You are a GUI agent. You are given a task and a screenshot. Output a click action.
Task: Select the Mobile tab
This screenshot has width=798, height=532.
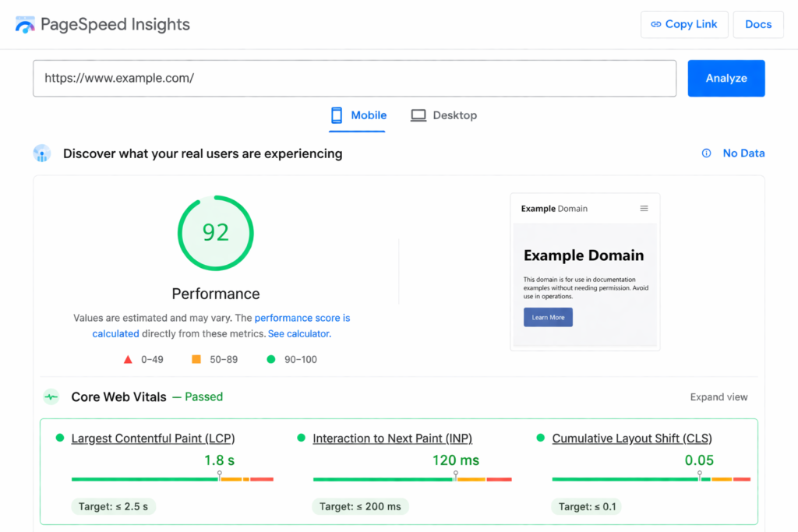368,115
